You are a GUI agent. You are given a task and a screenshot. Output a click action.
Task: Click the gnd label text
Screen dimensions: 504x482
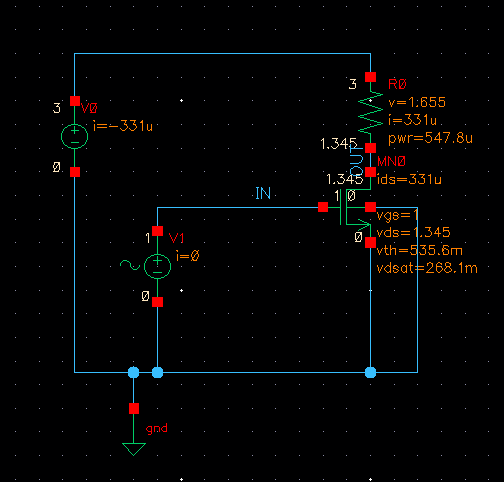(x=157, y=429)
